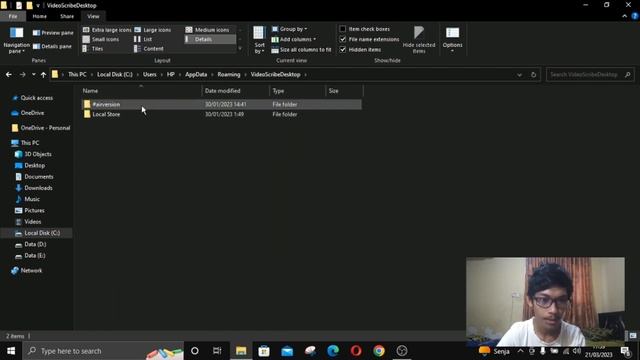Jump to AppData breadcrumb

click(x=196, y=75)
